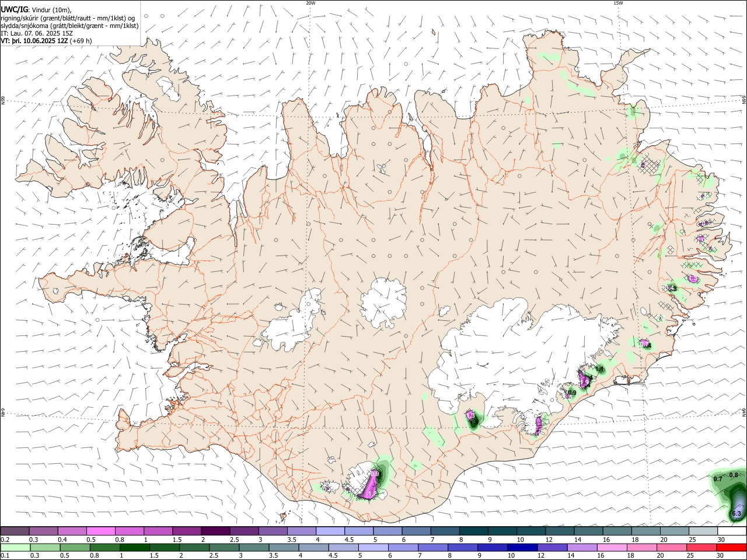Pick the light grey 25 snow scale swatch
This screenshot has height=560, width=747.
click(703, 531)
